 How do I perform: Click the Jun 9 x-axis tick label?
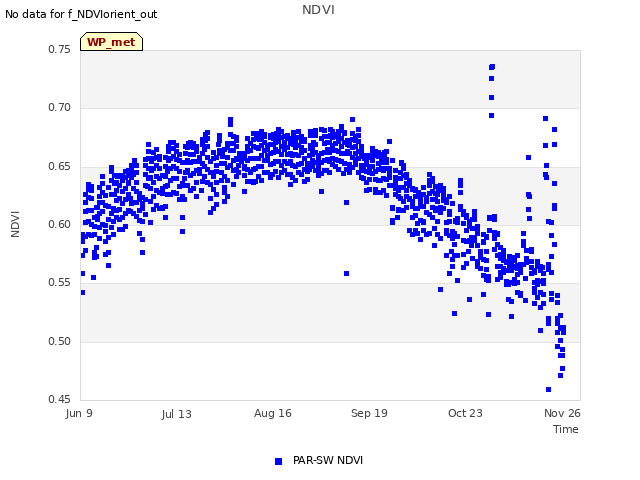(79, 413)
